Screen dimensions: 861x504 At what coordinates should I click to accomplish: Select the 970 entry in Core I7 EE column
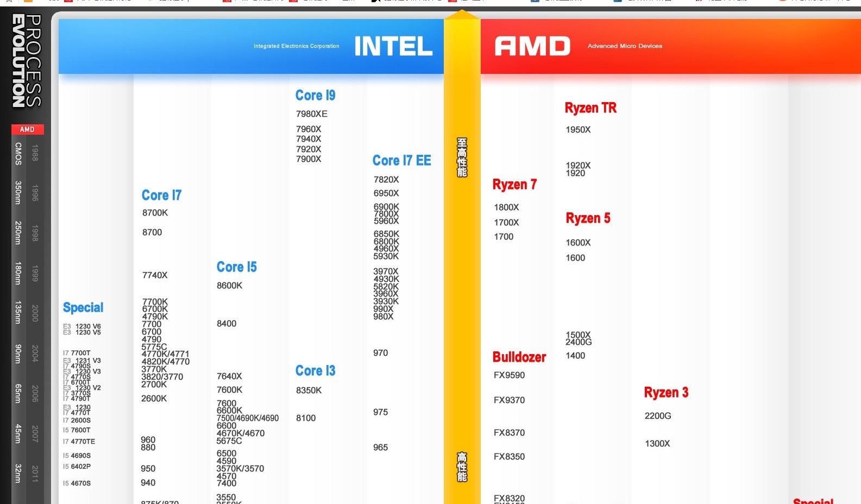(381, 353)
